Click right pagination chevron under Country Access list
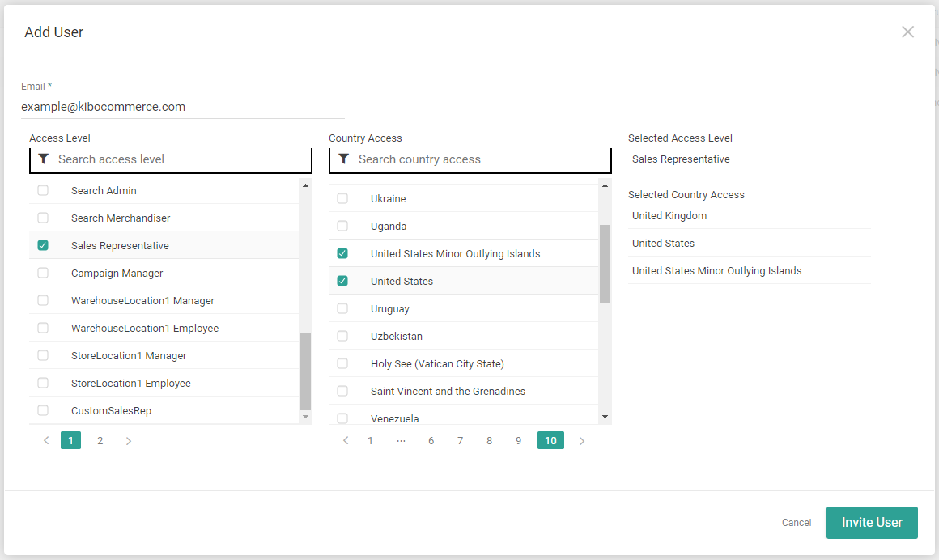This screenshot has height=560, width=939. (581, 440)
